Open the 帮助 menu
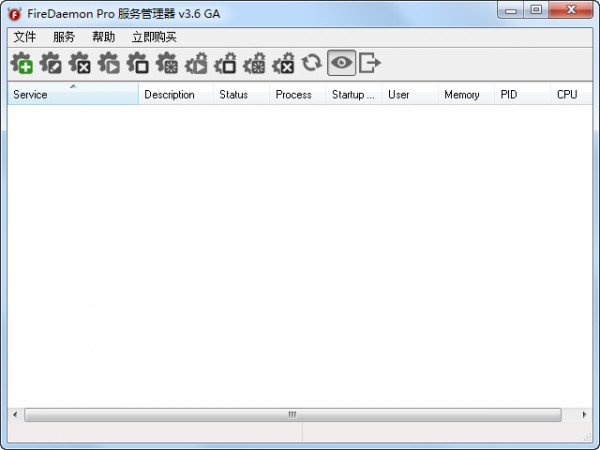600x450 pixels. [x=103, y=37]
